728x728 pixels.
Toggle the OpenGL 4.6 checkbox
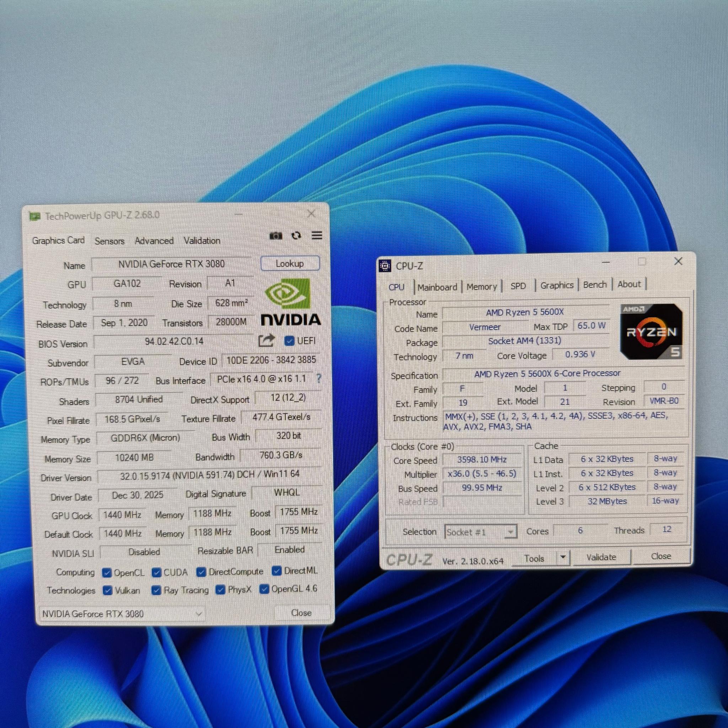[x=264, y=589]
